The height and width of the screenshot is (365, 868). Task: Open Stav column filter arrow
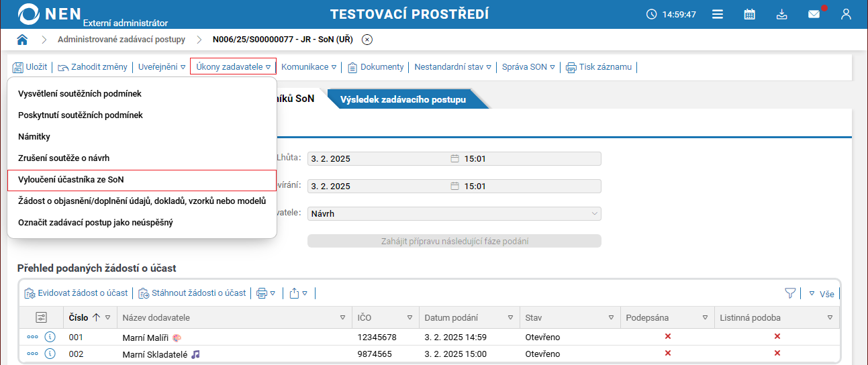click(x=612, y=317)
